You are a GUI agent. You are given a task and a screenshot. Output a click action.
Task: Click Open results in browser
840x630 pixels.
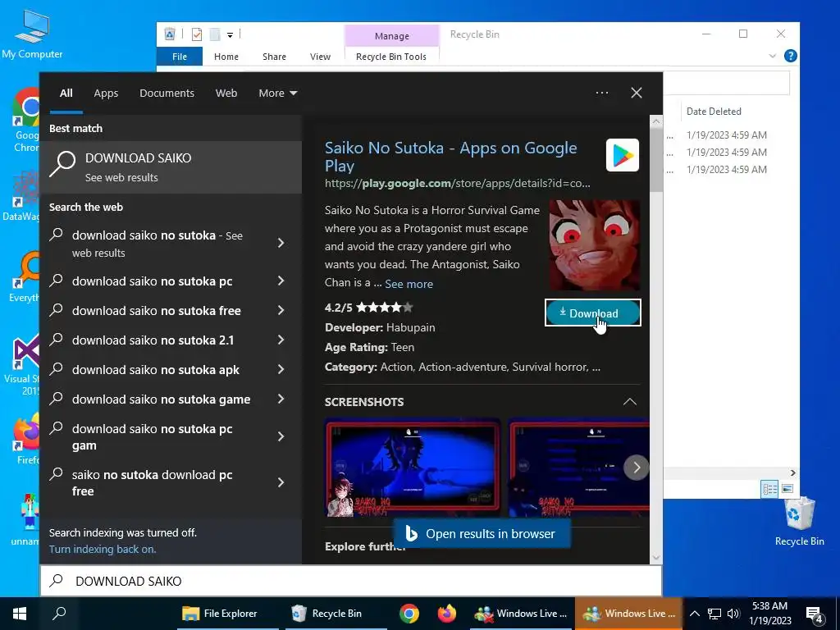click(482, 533)
